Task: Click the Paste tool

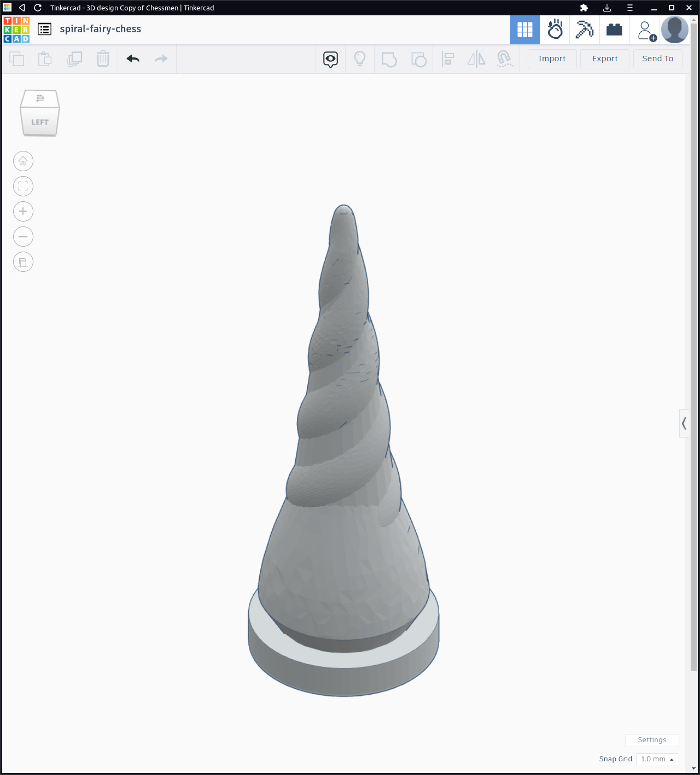Action: click(x=45, y=59)
